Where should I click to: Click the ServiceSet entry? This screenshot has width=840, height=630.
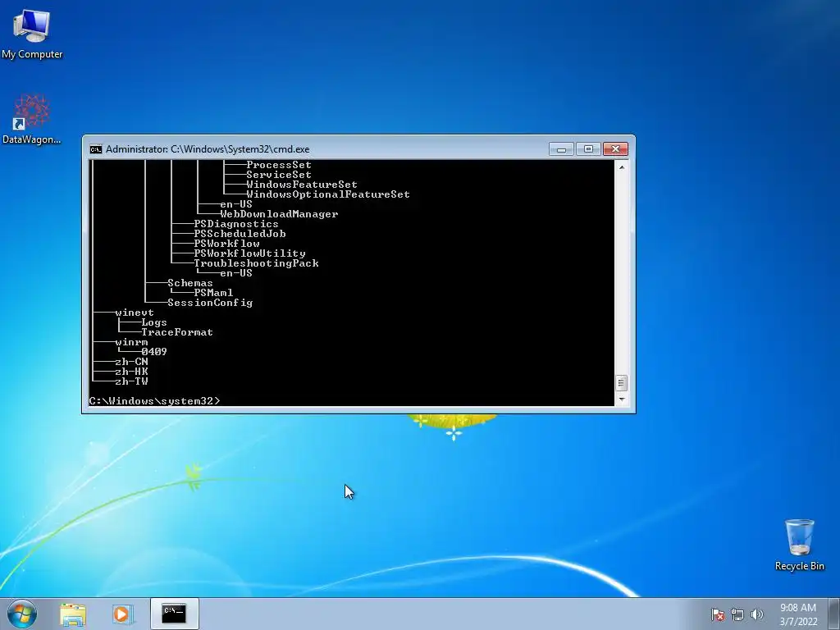[x=279, y=175]
